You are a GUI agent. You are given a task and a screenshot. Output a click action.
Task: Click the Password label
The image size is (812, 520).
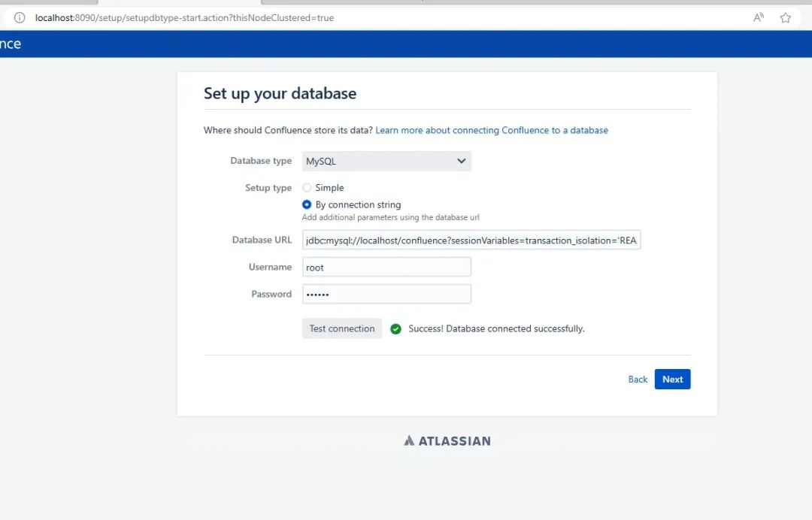(x=271, y=294)
